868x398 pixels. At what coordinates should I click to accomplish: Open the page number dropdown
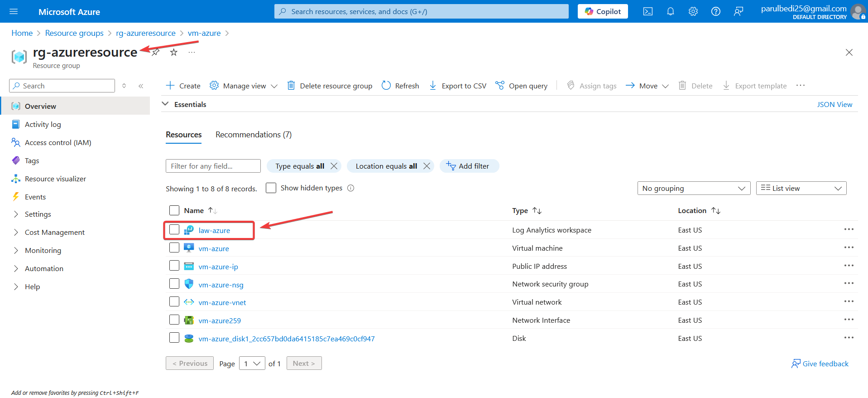point(252,363)
